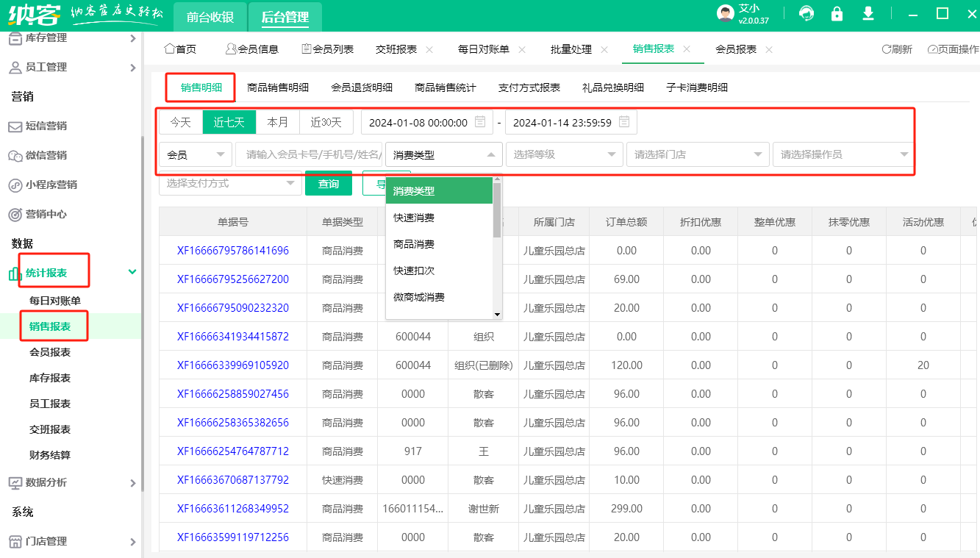Click the 营销中心 target icon in sidebar
This screenshot has width=980, height=558.
[x=15, y=215]
